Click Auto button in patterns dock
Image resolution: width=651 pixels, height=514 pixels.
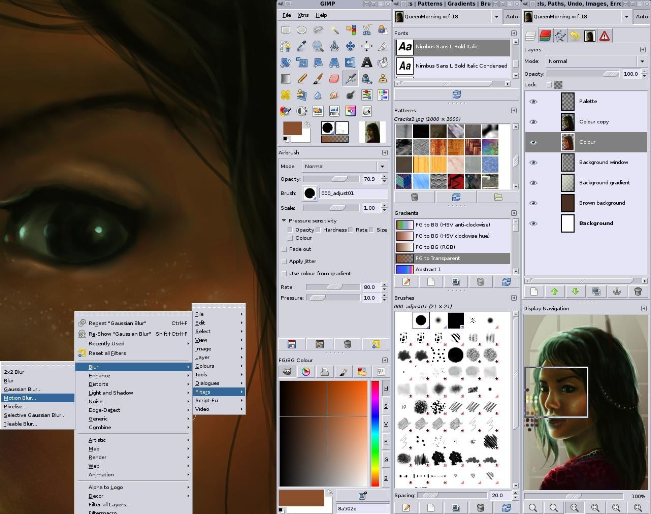(x=512, y=17)
